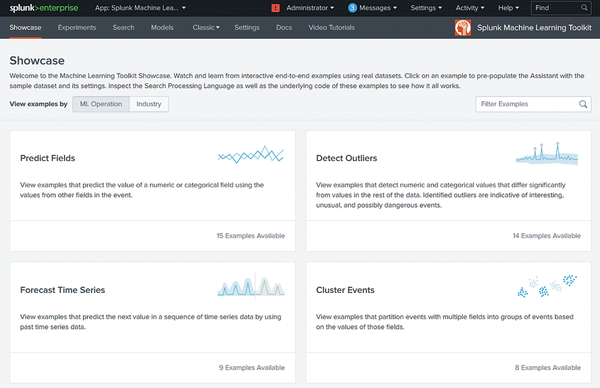Open the Models tab
600x388 pixels.
[x=162, y=28]
